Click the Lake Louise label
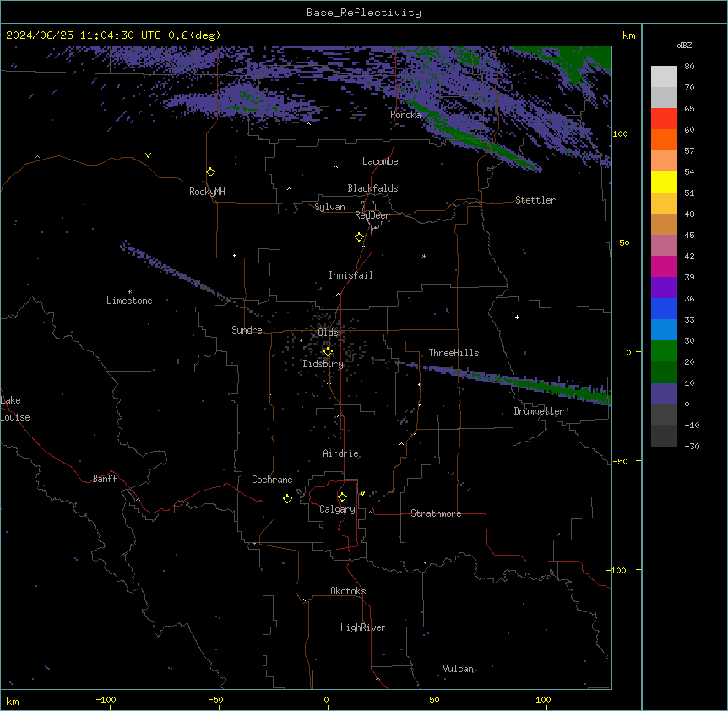Viewport: 728px width, 711px height. tap(15, 409)
